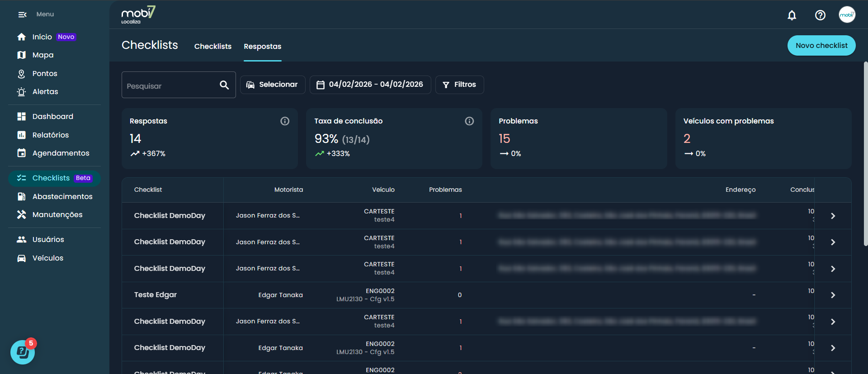Expand the Teste Edgar row chevron
Image resolution: width=868 pixels, height=374 pixels.
[833, 295]
